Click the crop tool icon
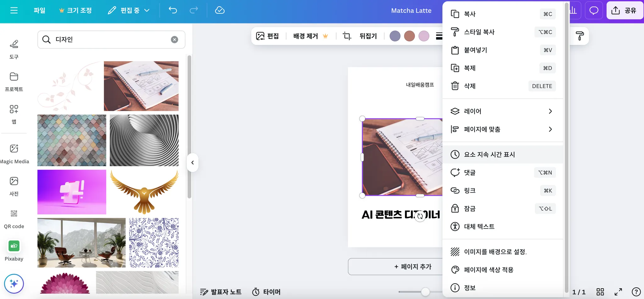Viewport: 644px width, 299px height. (347, 36)
